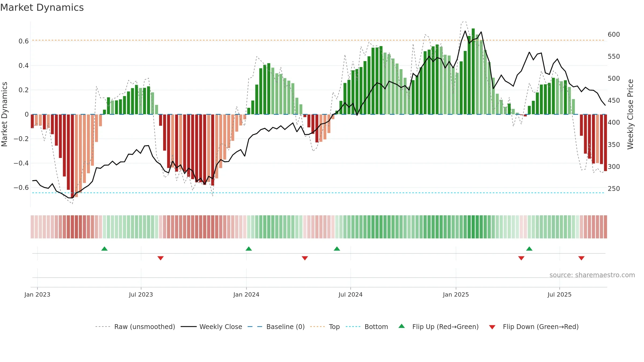644x362 pixels.
Task: Click the Market Dynamics chart title
Action: click(42, 8)
